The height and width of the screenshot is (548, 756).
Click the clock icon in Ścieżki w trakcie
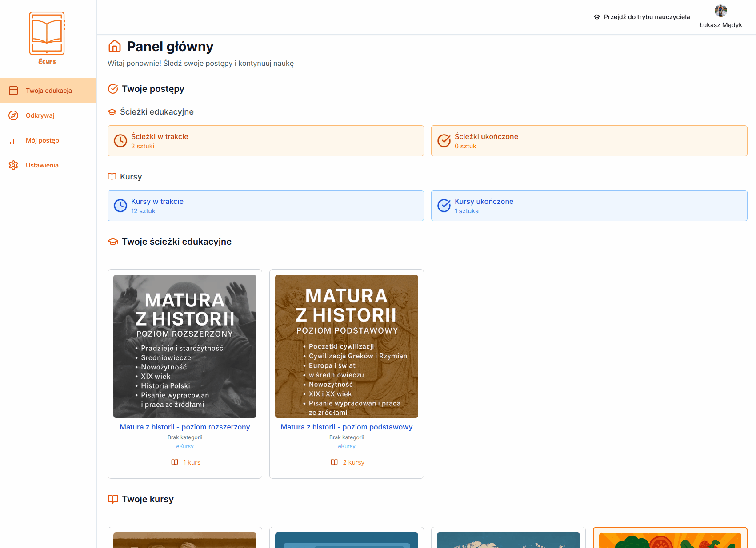coord(120,141)
